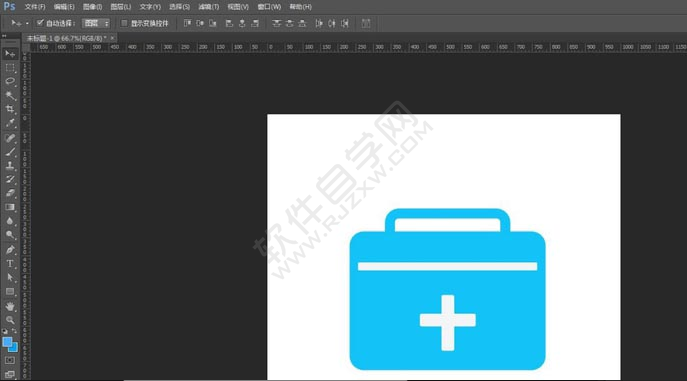Toggle Quick Mask mode

click(x=10, y=360)
